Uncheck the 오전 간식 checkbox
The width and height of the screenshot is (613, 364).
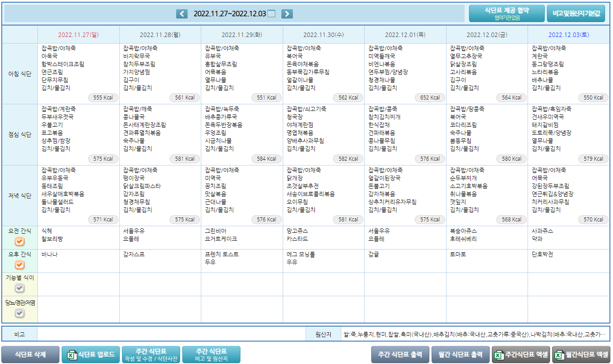(x=20, y=242)
